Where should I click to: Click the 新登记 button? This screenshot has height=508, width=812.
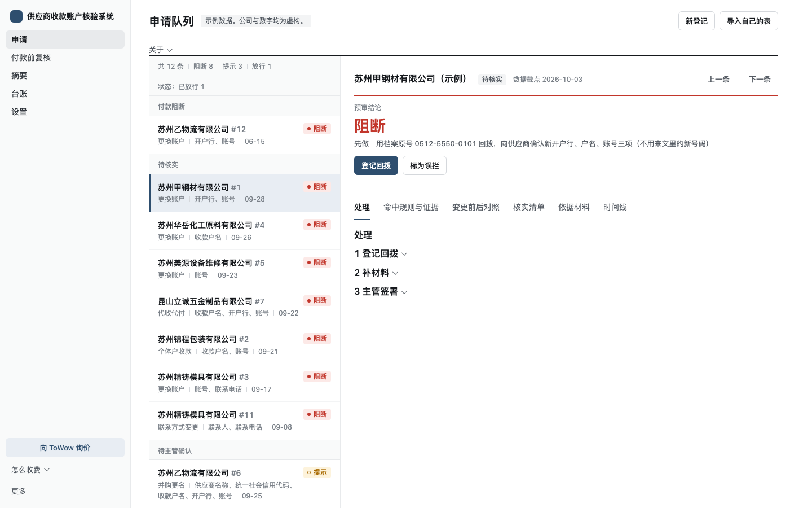tap(696, 21)
